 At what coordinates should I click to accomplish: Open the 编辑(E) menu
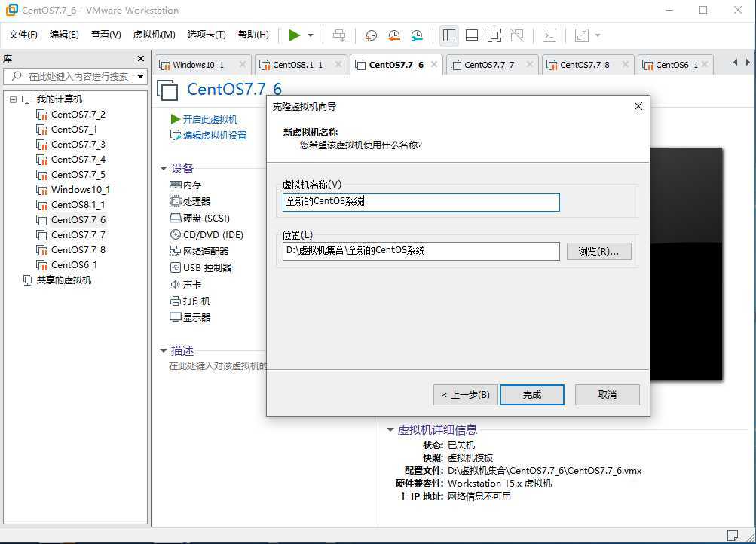(64, 34)
